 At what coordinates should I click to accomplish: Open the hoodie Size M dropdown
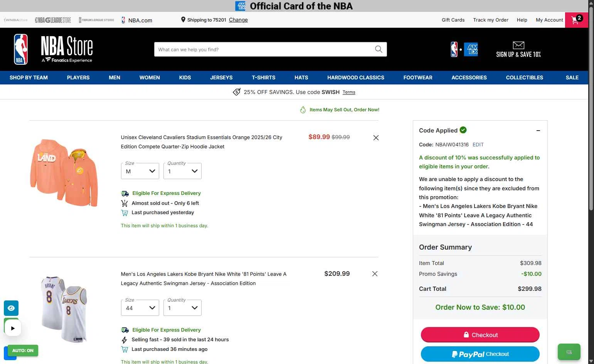pos(140,171)
